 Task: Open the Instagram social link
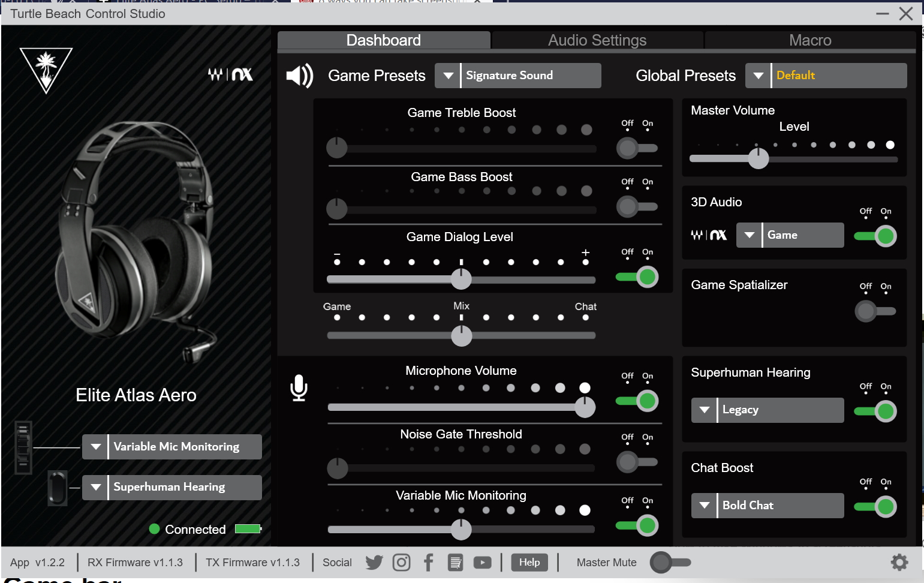(x=401, y=563)
